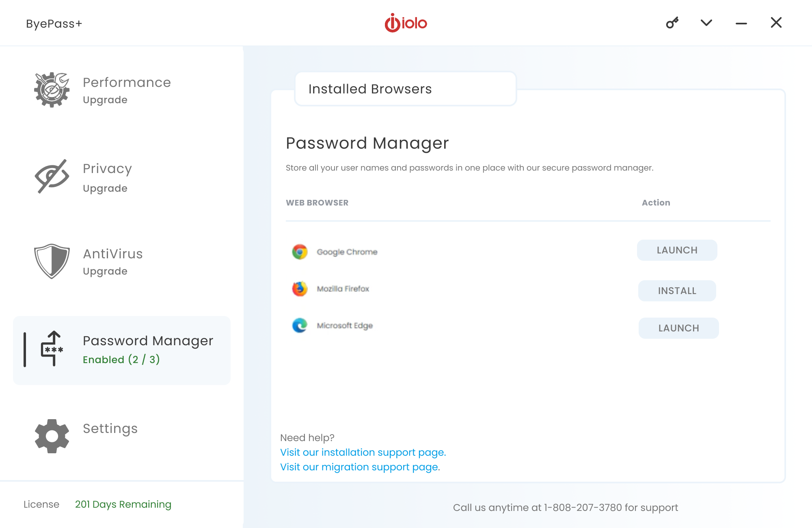Screen dimensions: 812x528
Task: Click the Upgrade label under Performance
Action: point(105,100)
